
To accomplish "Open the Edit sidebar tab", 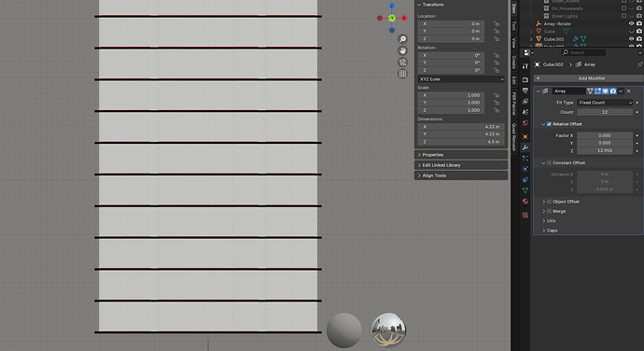I will (x=514, y=80).
